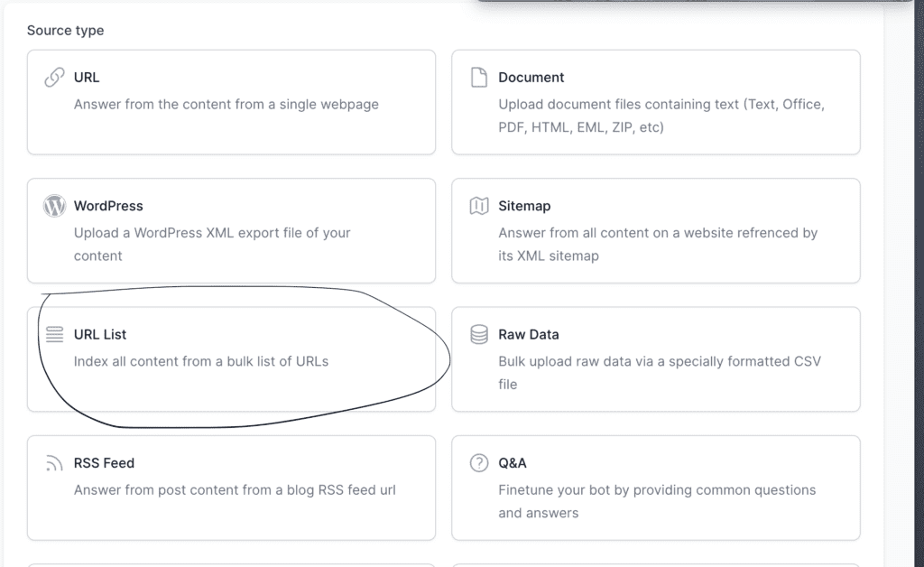Click the Document file page icon

[479, 78]
